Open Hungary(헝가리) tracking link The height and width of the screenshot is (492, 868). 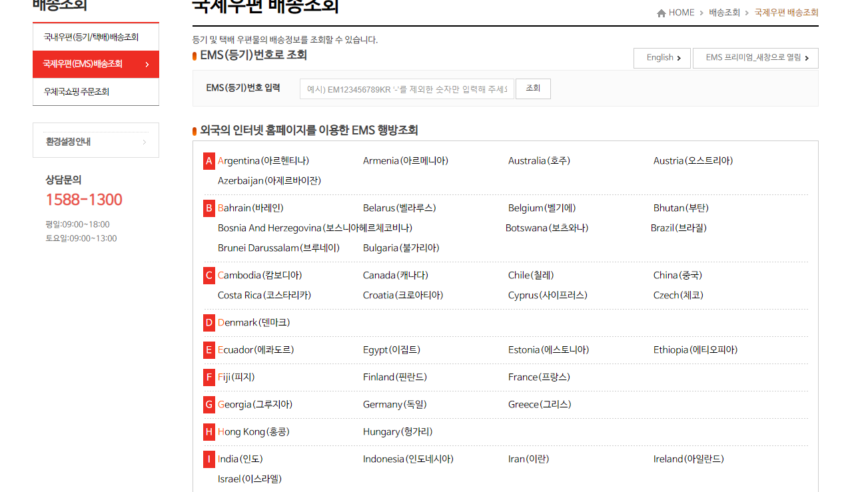pos(398,432)
